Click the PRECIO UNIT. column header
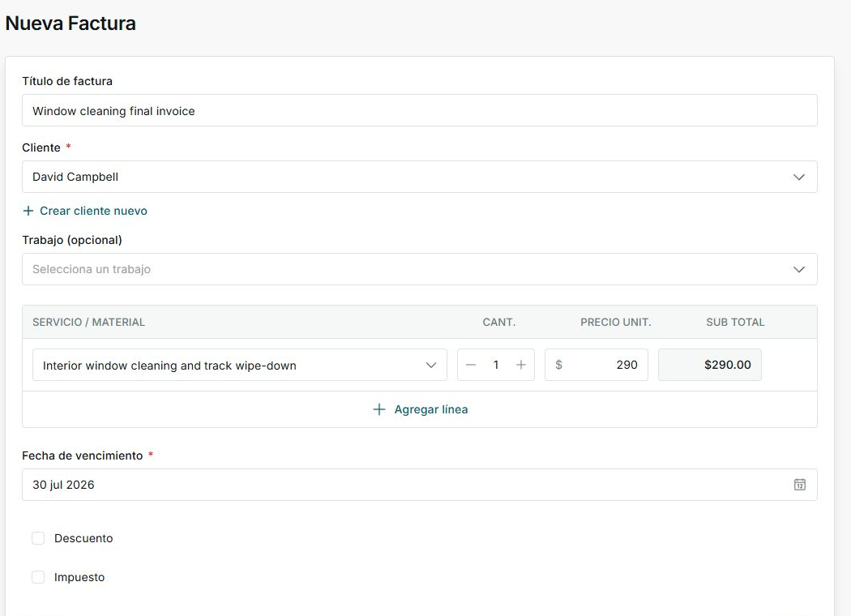Image resolution: width=851 pixels, height=616 pixels. pyautogui.click(x=615, y=323)
